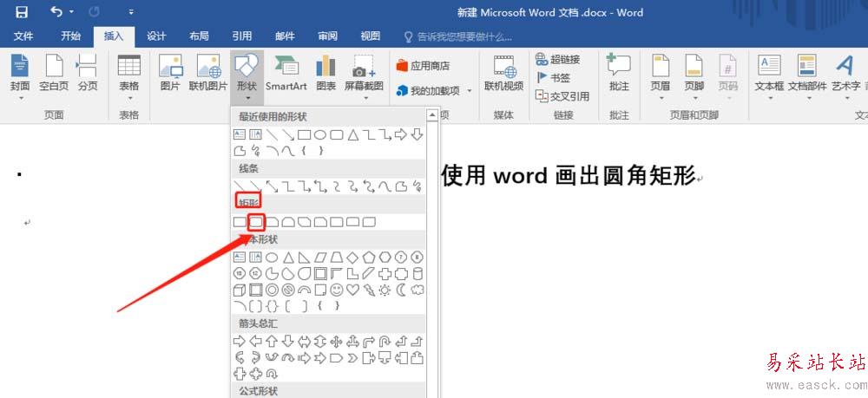Open the 屏幕截图 screenshot dropdown
This screenshot has width=868, height=398.
click(364, 77)
